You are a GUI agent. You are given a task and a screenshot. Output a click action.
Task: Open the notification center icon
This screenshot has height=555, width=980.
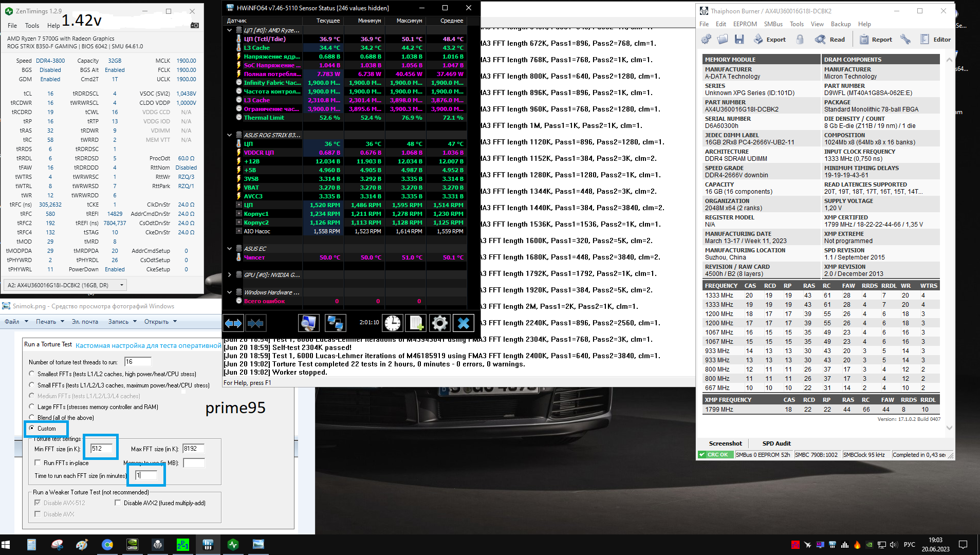point(963,545)
